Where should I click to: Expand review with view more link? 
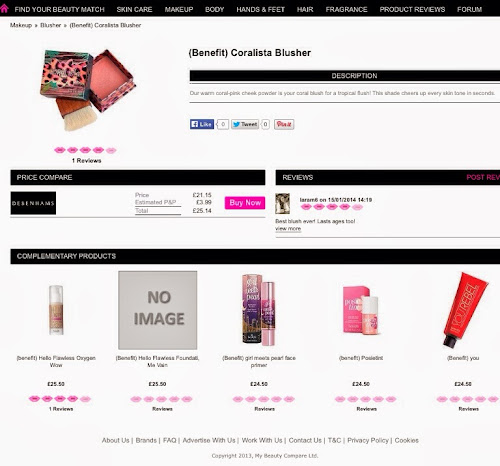(x=288, y=229)
